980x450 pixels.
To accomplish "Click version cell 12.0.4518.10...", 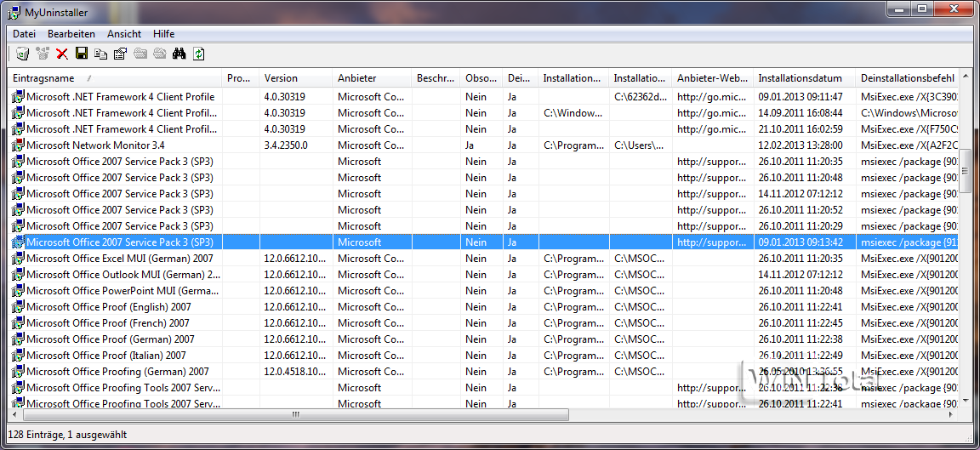I will (293, 371).
